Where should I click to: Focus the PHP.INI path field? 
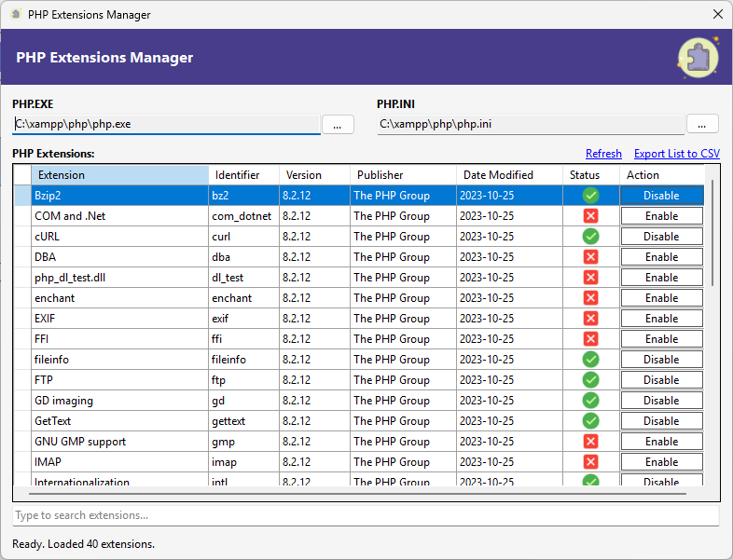531,124
